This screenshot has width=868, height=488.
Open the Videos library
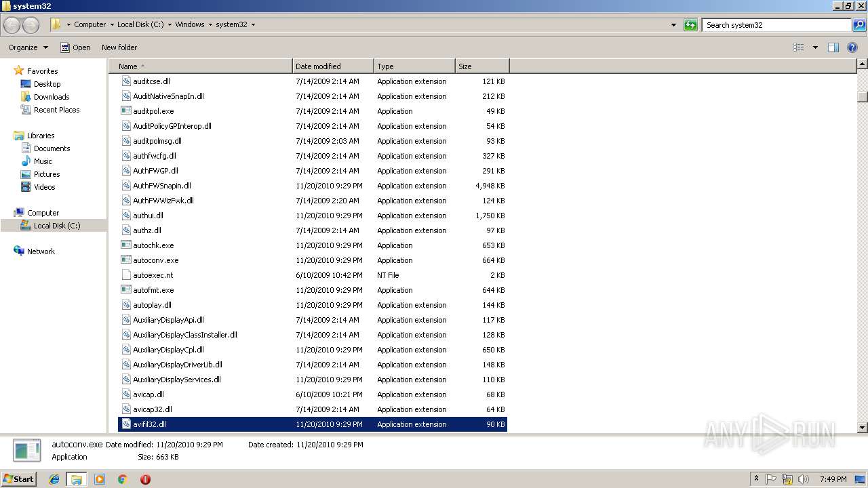[44, 187]
